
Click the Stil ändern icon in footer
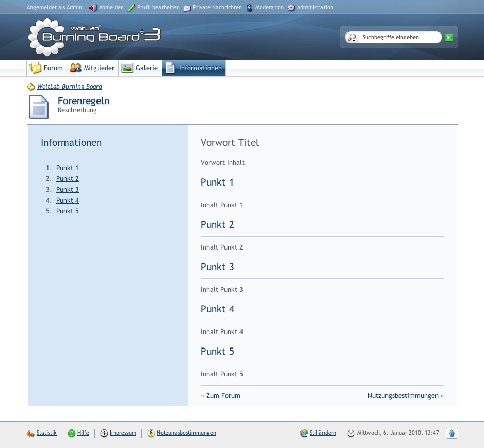pos(303,434)
